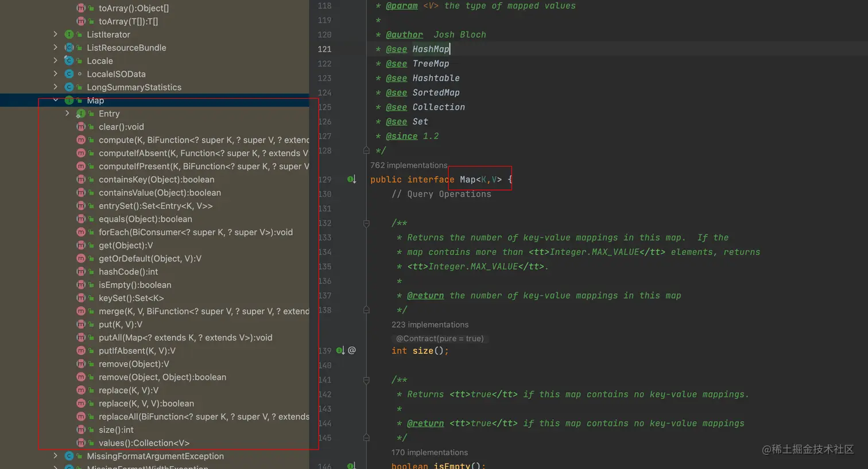Open the 223 implementations hint above size()
Screen dimensions: 868x469
click(430, 325)
